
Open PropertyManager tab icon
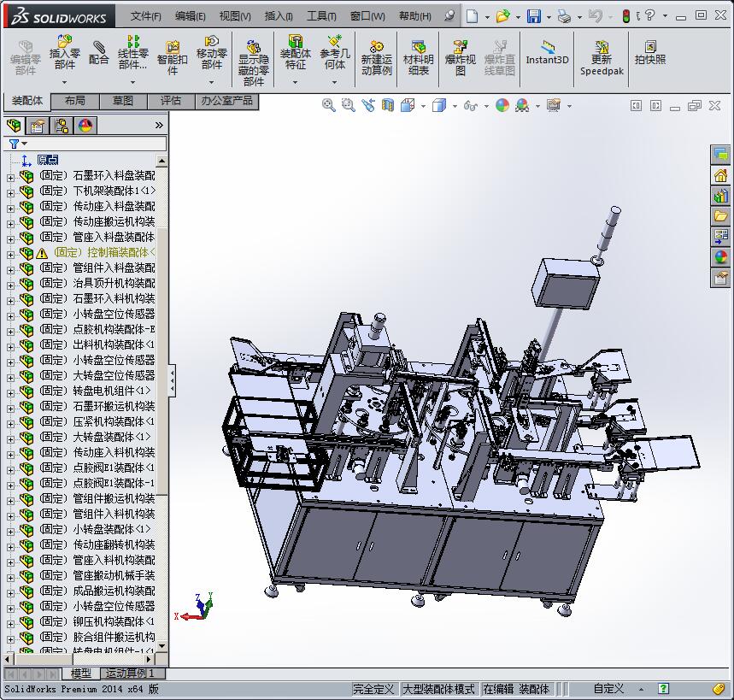[38, 126]
